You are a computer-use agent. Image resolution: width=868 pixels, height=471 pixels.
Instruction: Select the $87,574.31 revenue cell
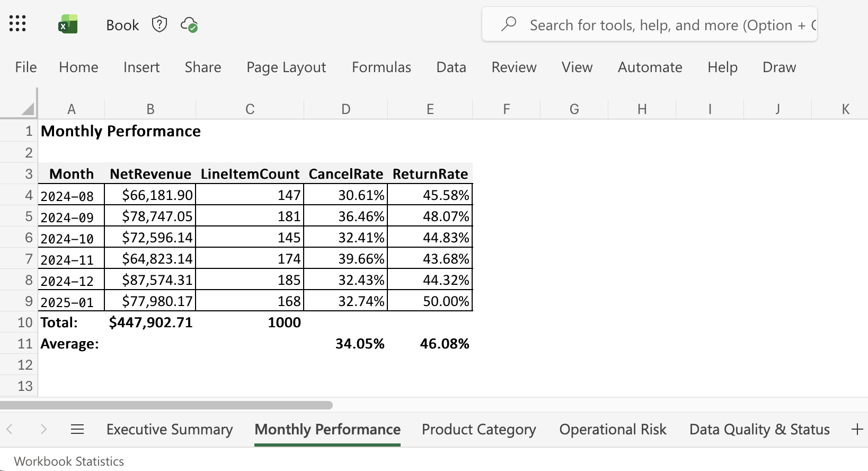click(150, 280)
